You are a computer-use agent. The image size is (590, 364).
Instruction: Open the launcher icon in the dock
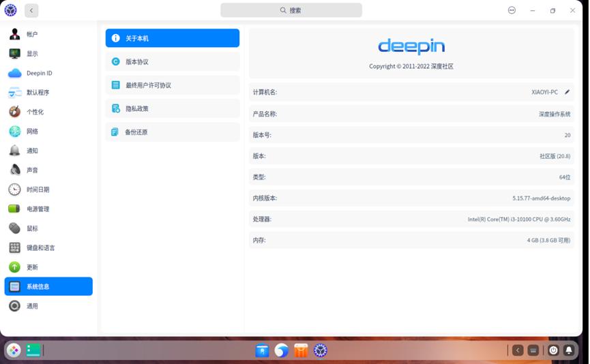(x=14, y=350)
